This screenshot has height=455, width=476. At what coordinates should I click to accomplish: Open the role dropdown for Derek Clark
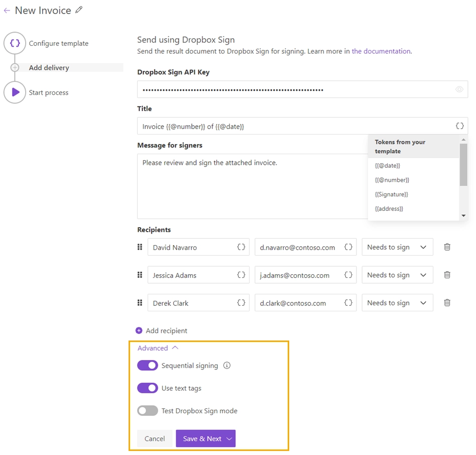pyautogui.click(x=397, y=303)
